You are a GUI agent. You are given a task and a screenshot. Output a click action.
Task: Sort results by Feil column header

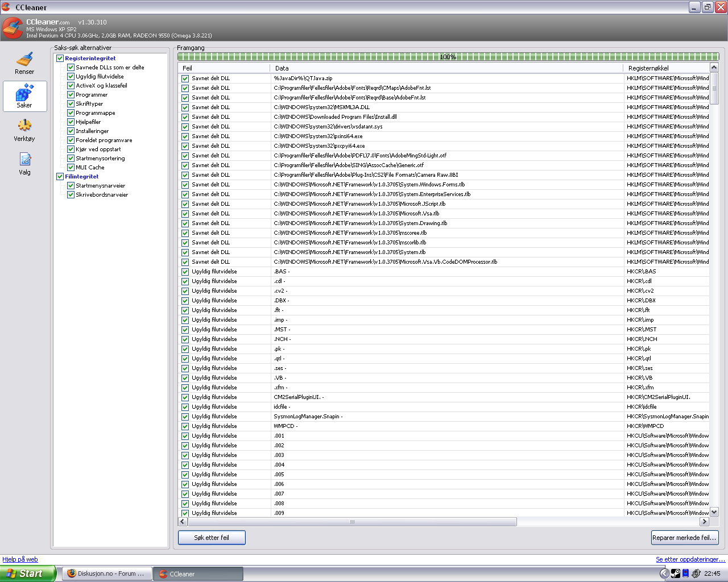pos(224,68)
